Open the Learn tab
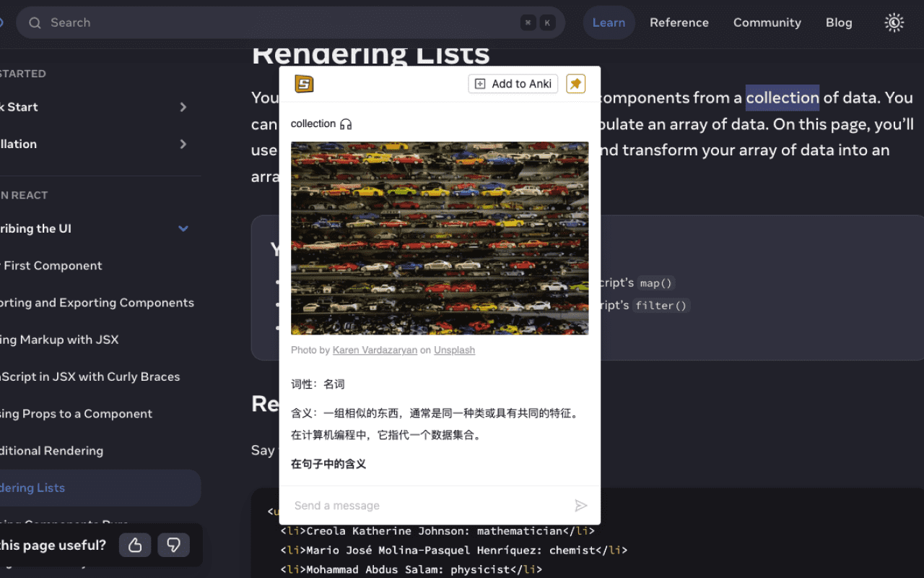 pos(609,23)
